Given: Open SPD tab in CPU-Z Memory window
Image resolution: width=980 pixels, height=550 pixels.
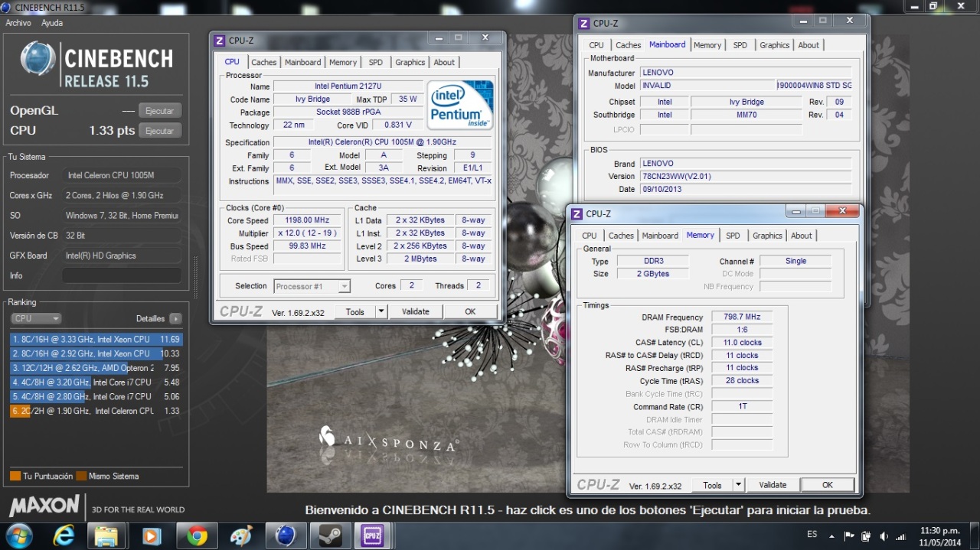Looking at the screenshot, I should coord(733,236).
